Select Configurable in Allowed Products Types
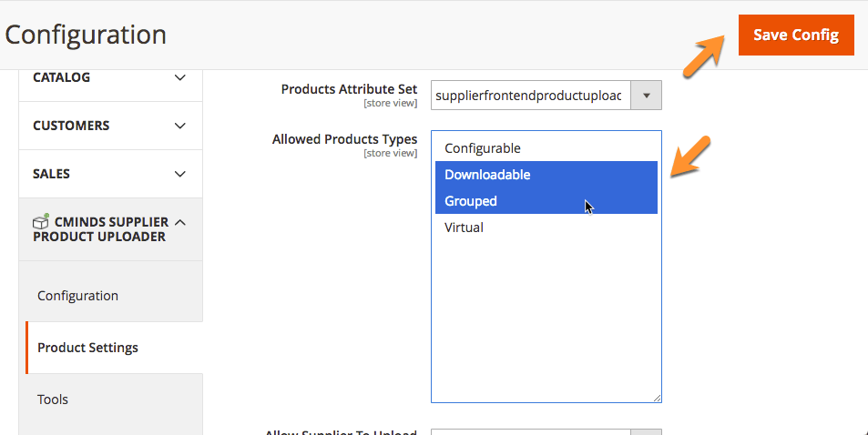This screenshot has height=435, width=868. point(483,148)
